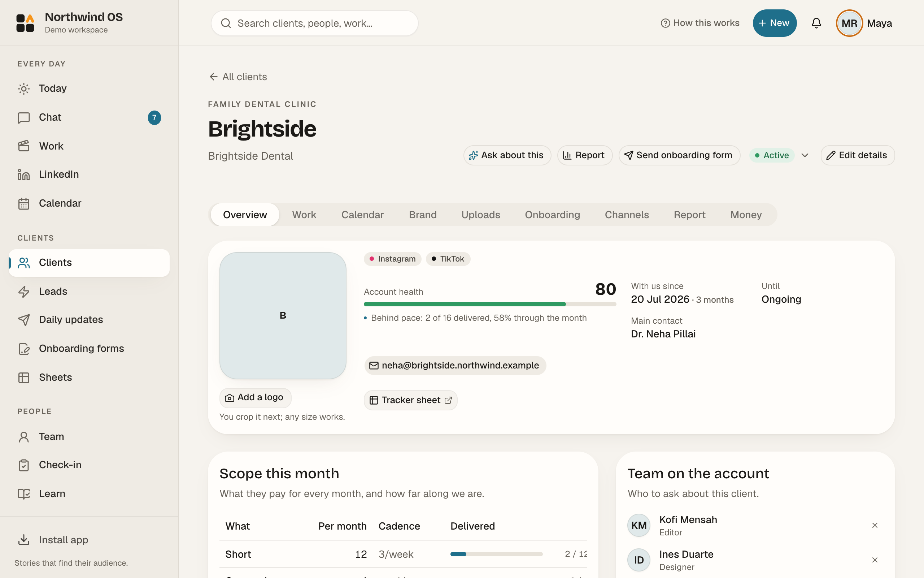The width and height of the screenshot is (924, 578).
Task: Open Check-in in sidebar
Action: pyautogui.click(x=89, y=465)
